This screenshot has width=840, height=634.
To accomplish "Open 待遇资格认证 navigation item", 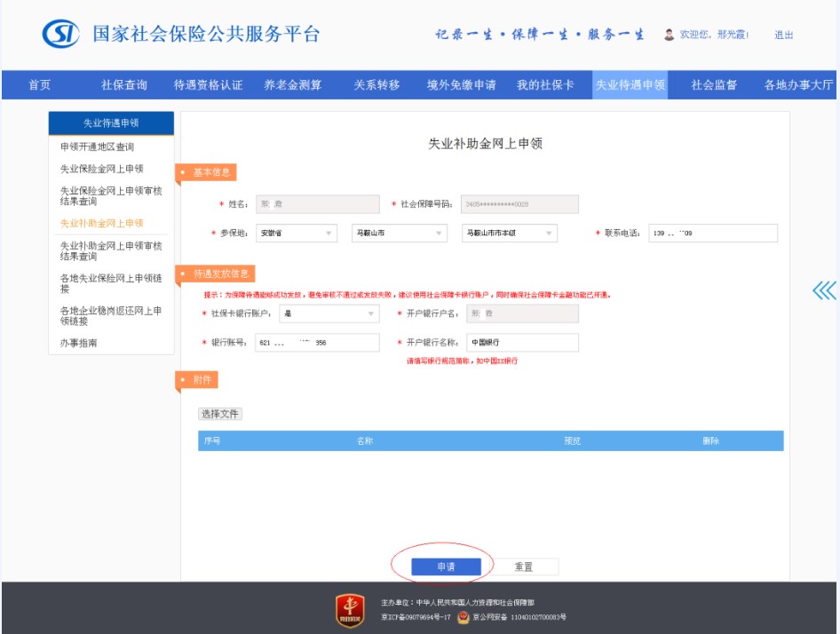I will pyautogui.click(x=208, y=84).
